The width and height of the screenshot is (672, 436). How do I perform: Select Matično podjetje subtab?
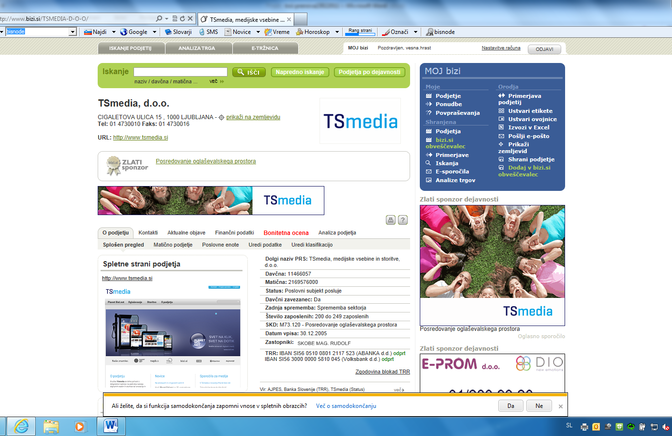click(173, 245)
